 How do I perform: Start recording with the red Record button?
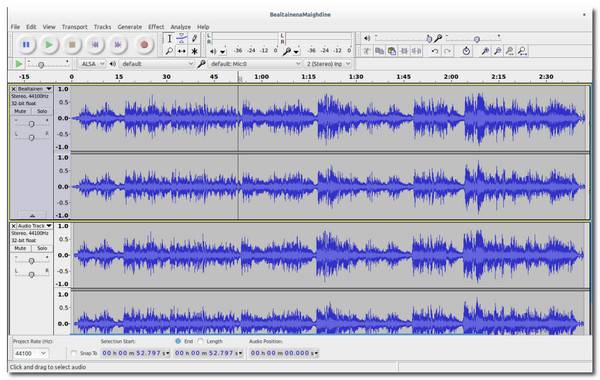(144, 45)
